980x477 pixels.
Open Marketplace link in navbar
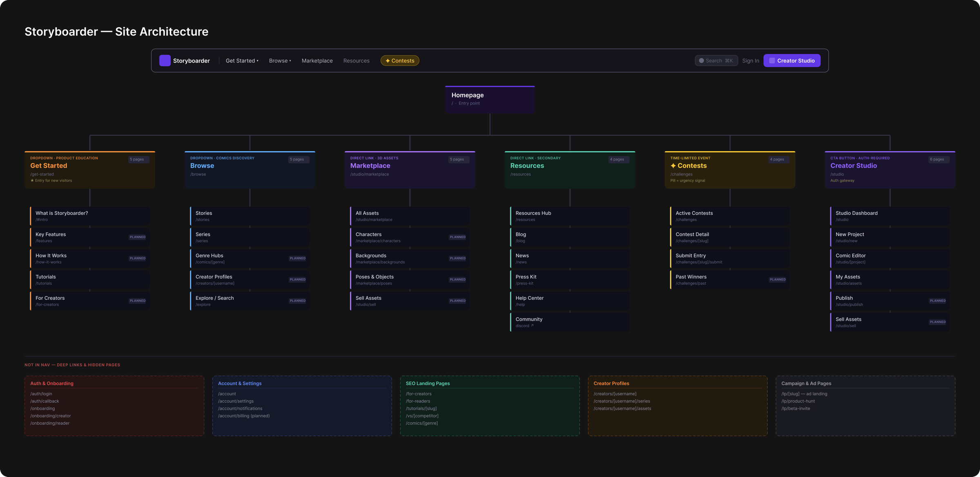coord(317,60)
